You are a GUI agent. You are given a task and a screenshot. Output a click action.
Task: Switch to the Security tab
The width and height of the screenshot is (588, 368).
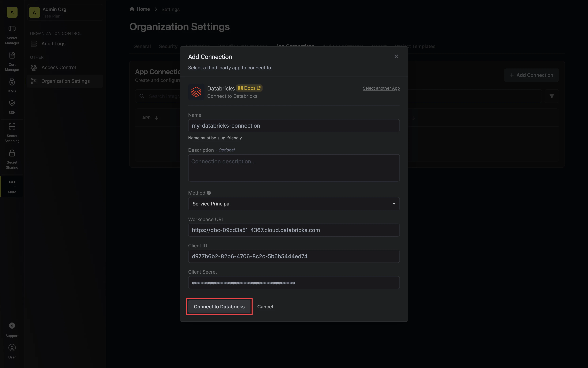pyautogui.click(x=168, y=46)
